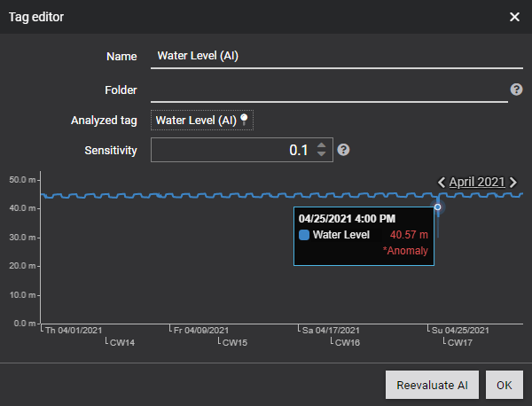Confirm with the OK button
This screenshot has height=406, width=532.
point(505,385)
